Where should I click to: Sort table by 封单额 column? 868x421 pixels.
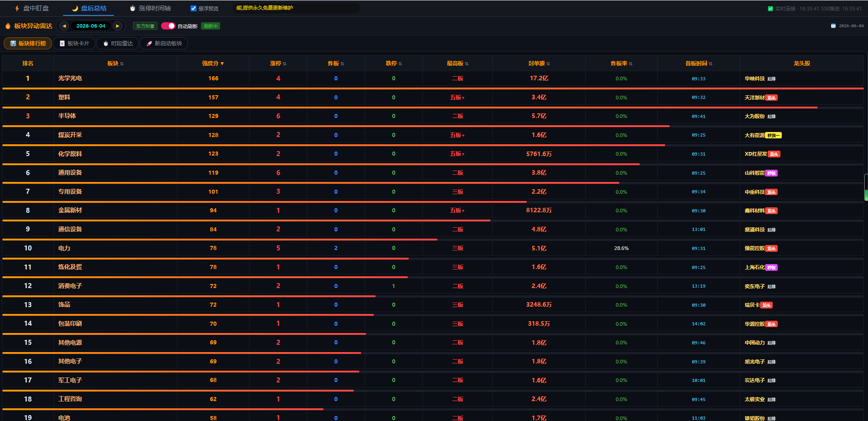539,64
